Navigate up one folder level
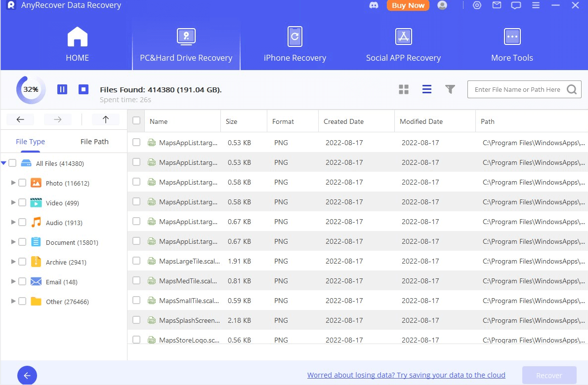This screenshot has width=588, height=385. pos(105,119)
